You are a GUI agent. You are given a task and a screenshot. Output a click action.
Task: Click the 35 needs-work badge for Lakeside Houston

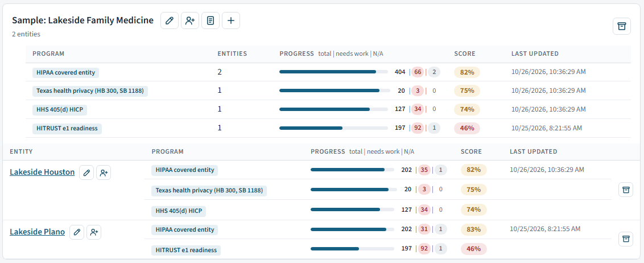pos(424,170)
